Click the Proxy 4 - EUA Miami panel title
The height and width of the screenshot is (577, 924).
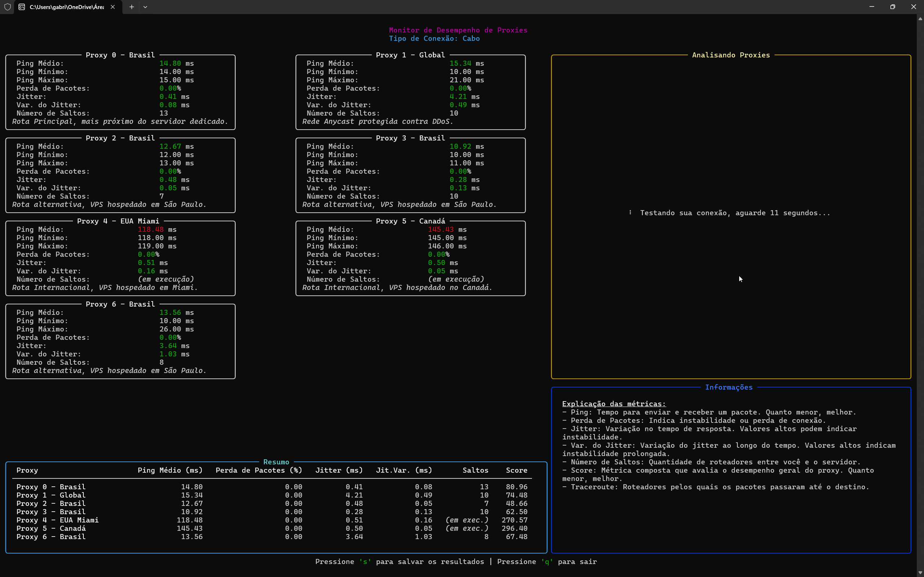click(x=118, y=221)
